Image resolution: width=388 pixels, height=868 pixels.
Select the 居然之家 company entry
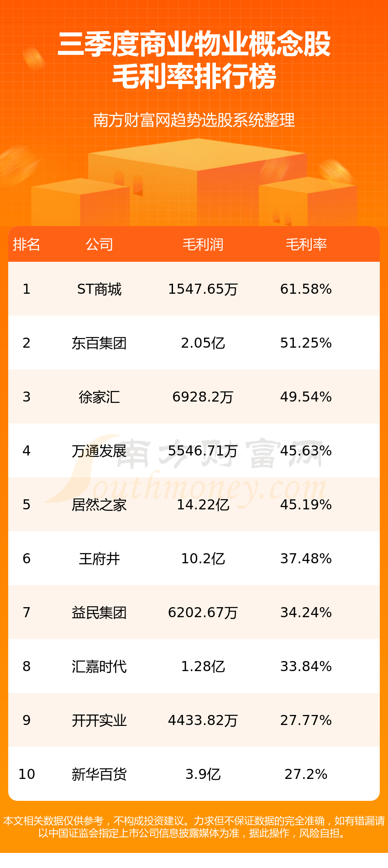click(x=99, y=505)
